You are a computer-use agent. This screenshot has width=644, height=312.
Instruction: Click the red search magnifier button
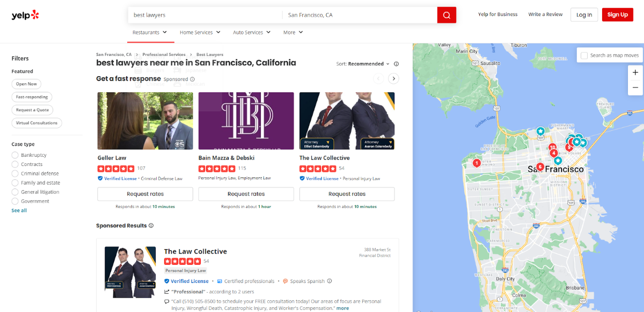447,15
